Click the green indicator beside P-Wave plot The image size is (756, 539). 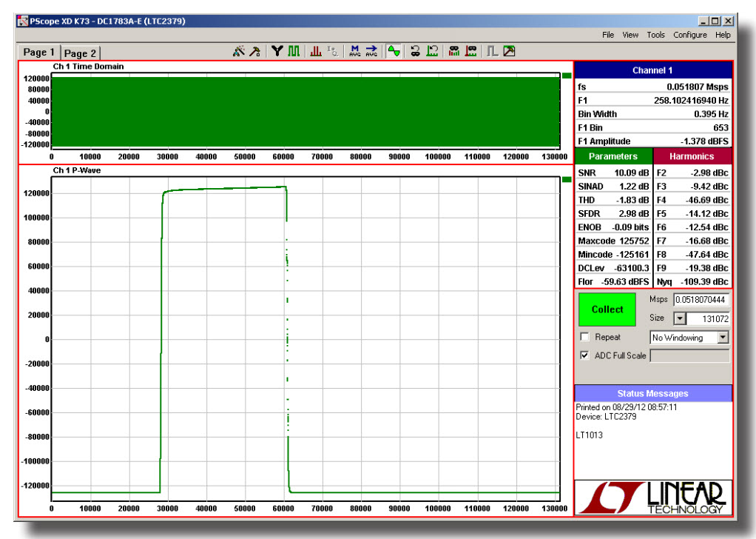tap(567, 180)
